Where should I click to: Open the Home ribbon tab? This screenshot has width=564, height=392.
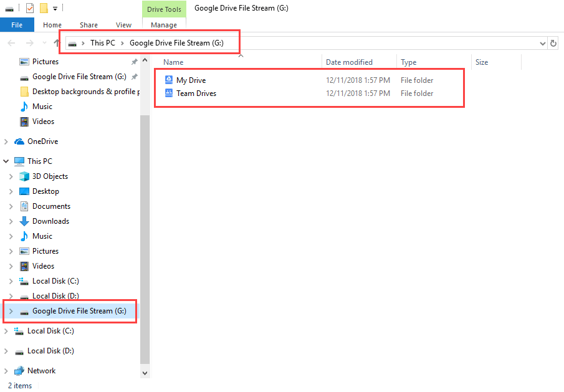click(52, 25)
